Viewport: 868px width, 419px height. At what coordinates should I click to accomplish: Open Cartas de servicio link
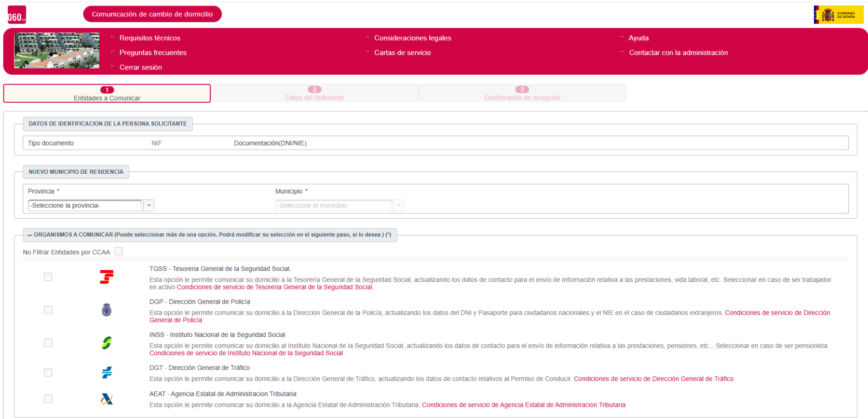pyautogui.click(x=403, y=53)
